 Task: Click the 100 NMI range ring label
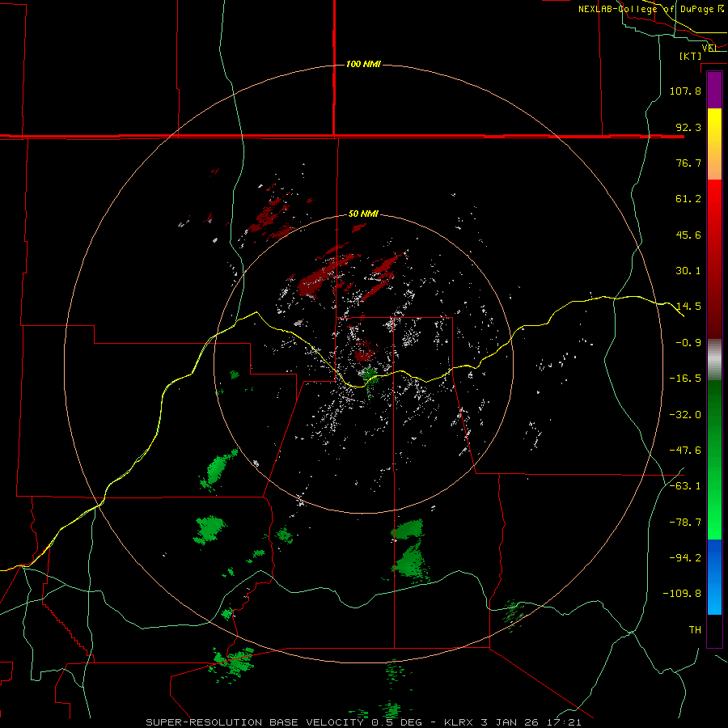point(363,64)
